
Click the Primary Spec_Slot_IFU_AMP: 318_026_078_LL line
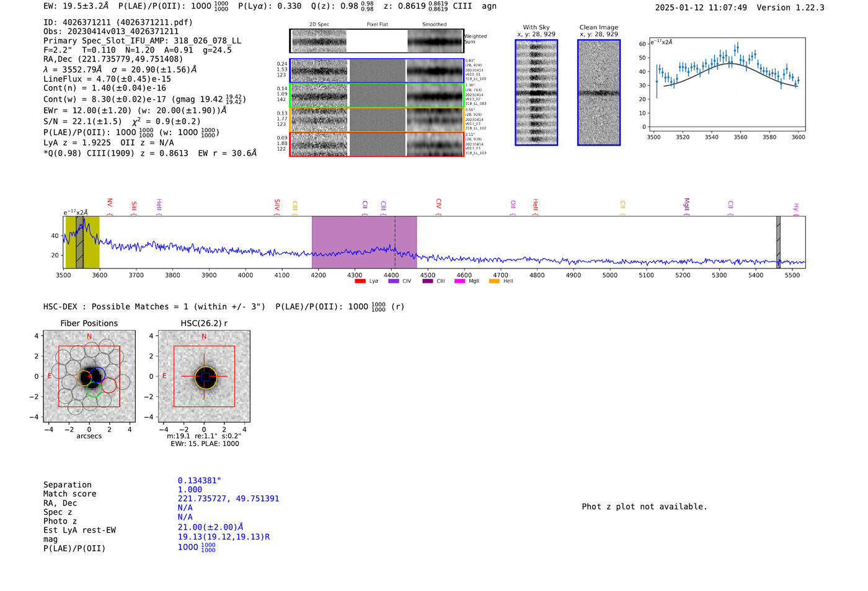[x=142, y=41]
